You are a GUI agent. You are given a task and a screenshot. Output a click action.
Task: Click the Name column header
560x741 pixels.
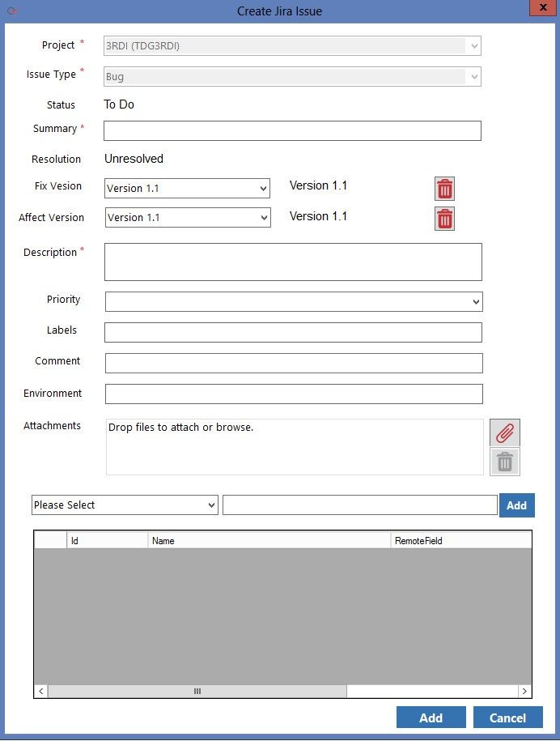[x=269, y=541]
